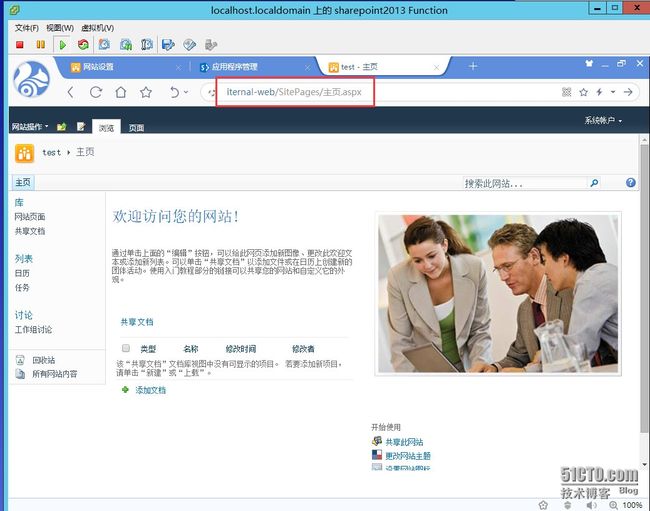The width and height of the screenshot is (650, 511).
Task: Open the 日历 list link
Action: tap(22, 273)
